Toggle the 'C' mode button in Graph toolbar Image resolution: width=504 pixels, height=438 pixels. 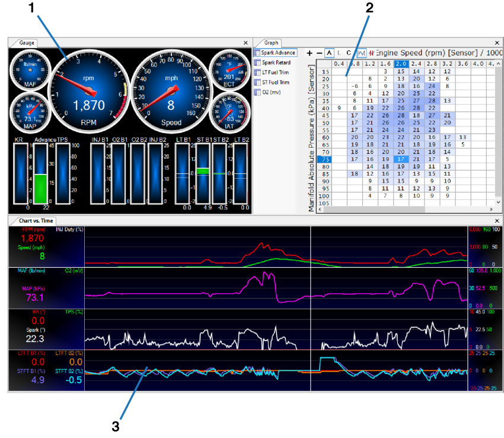[x=349, y=53]
